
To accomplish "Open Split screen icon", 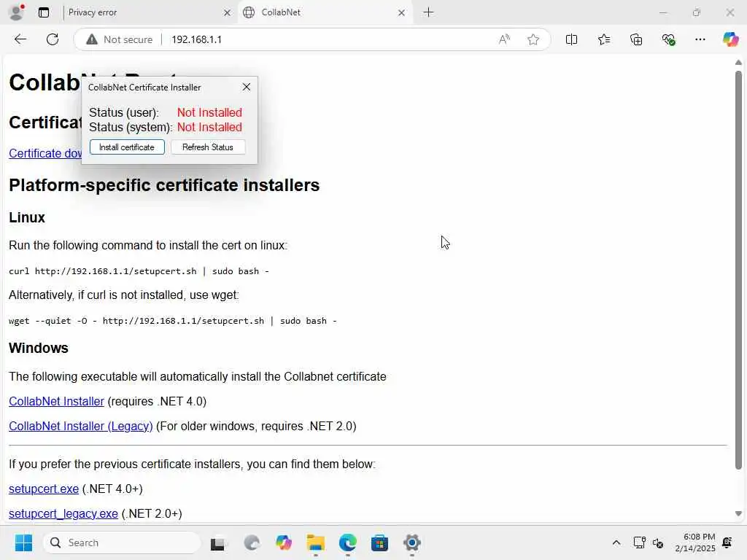I will coord(571,39).
